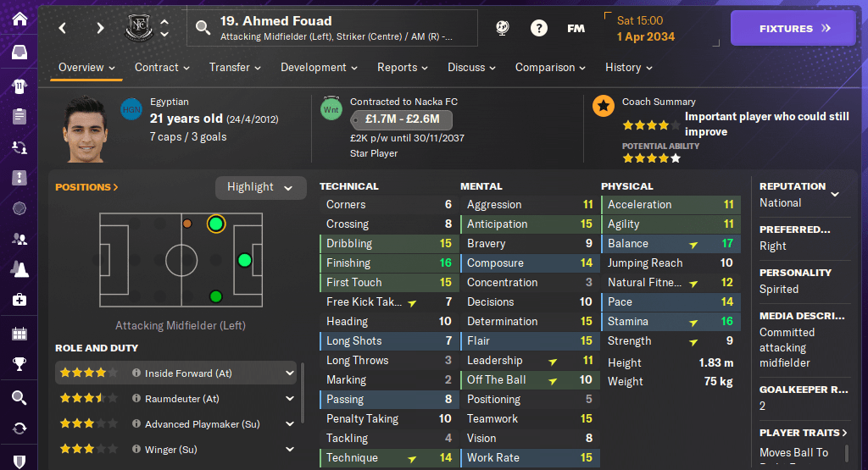The height and width of the screenshot is (470, 868).
Task: Open the Inbox icon in sidebar
Action: click(x=19, y=53)
